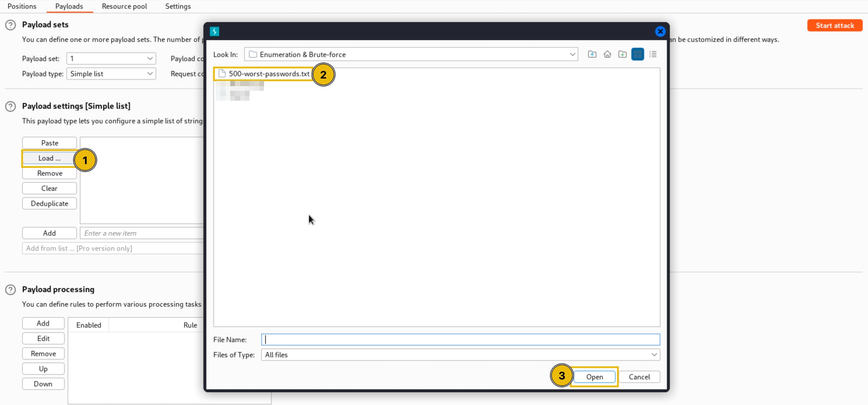Viewport: 868px width, 405px height.
Task: Go to Home directory icon
Action: point(607,54)
